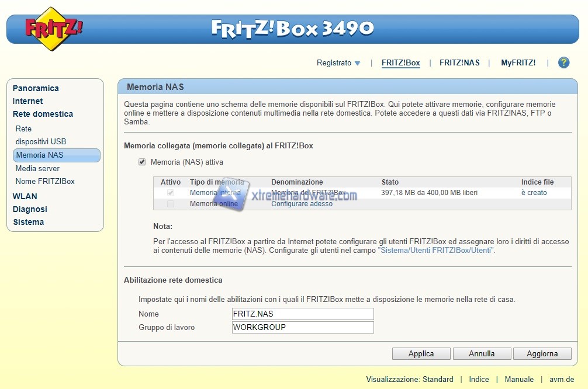Image resolution: width=588 pixels, height=389 pixels.
Task: Click the FRITZ! logo icon
Action: pyautogui.click(x=54, y=29)
